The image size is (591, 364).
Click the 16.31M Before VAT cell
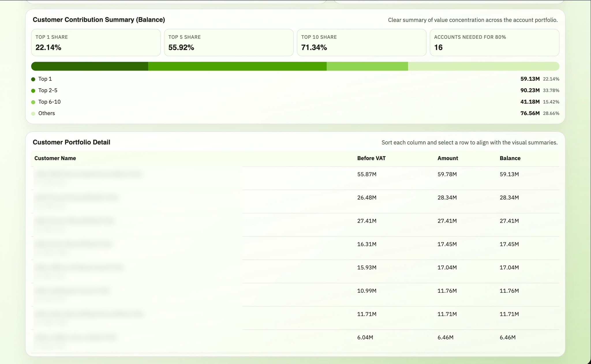[x=367, y=244]
